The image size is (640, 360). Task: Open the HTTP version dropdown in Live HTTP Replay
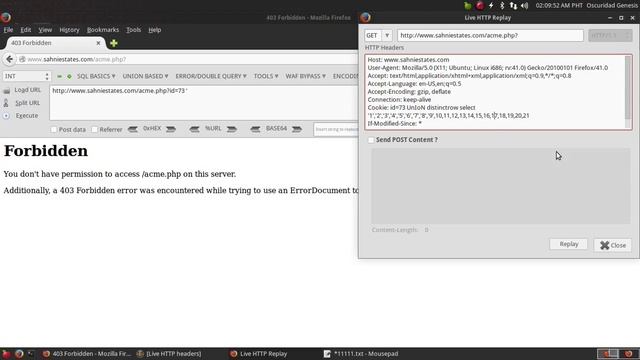610,36
